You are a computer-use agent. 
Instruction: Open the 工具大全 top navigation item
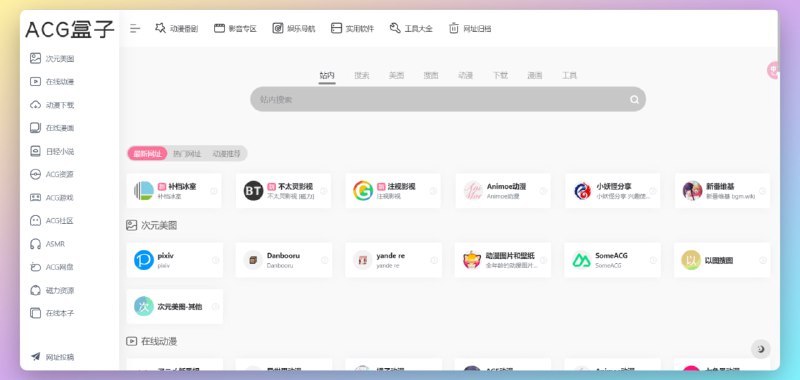point(411,29)
